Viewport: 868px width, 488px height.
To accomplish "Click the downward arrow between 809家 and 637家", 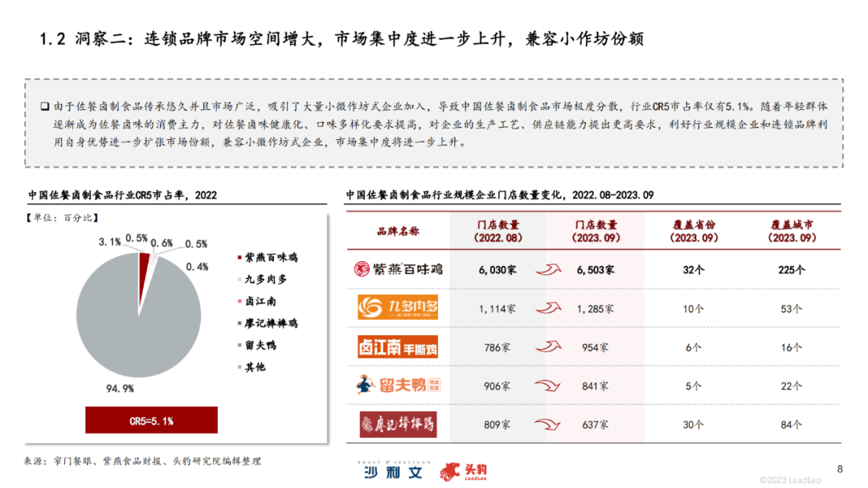I will pyautogui.click(x=547, y=424).
